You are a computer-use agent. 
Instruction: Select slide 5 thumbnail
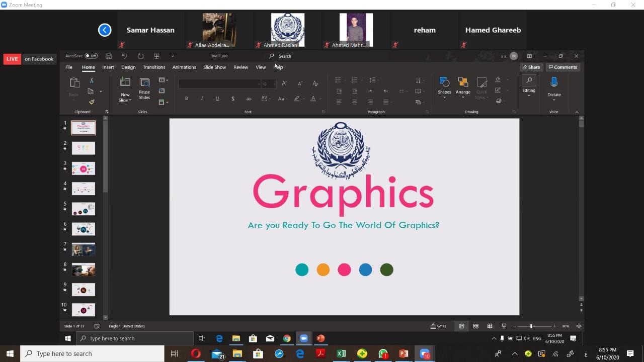[84, 209]
